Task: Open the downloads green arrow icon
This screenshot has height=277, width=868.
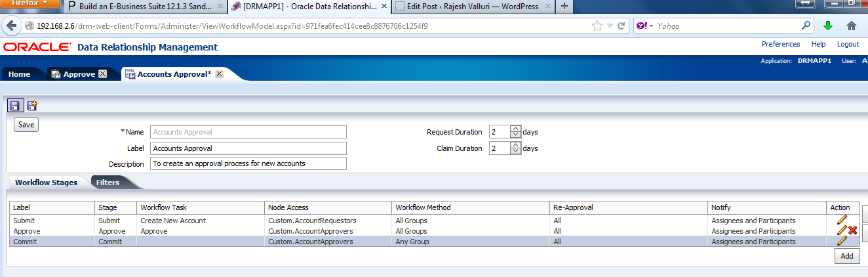Action: click(x=828, y=26)
